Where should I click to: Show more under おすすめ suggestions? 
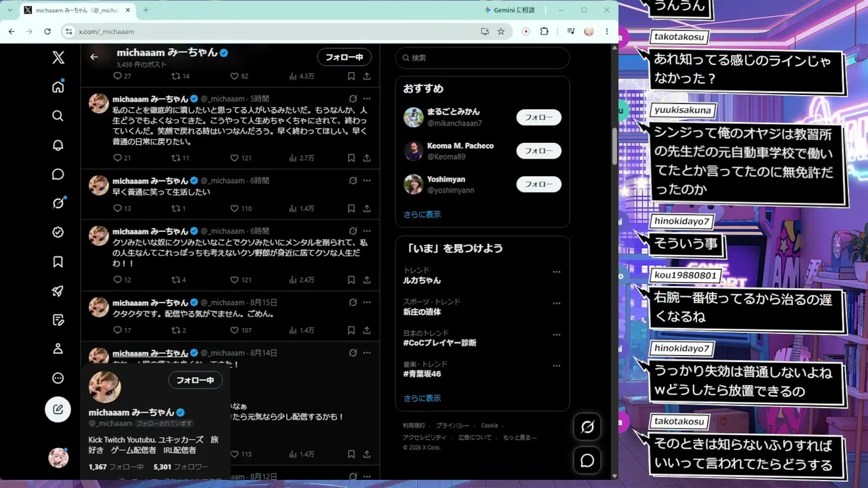point(422,214)
